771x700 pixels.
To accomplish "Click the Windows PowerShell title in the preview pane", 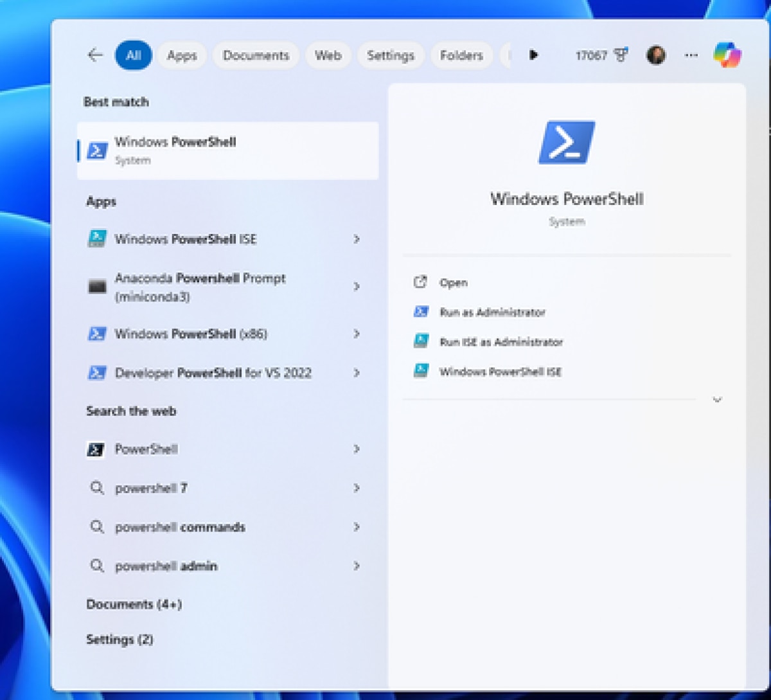I will 567,199.
